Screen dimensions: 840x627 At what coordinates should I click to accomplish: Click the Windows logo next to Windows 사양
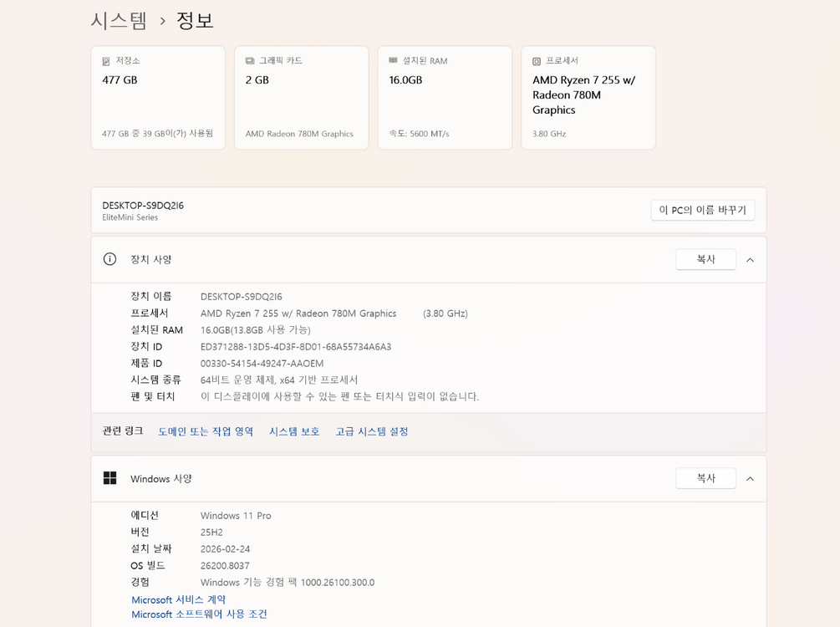[x=109, y=477]
